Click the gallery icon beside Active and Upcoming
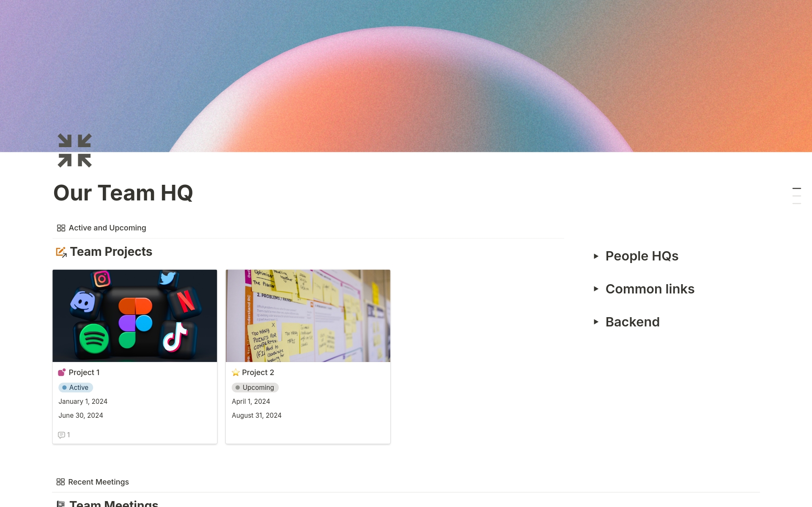This screenshot has width=812, height=507. (61, 228)
